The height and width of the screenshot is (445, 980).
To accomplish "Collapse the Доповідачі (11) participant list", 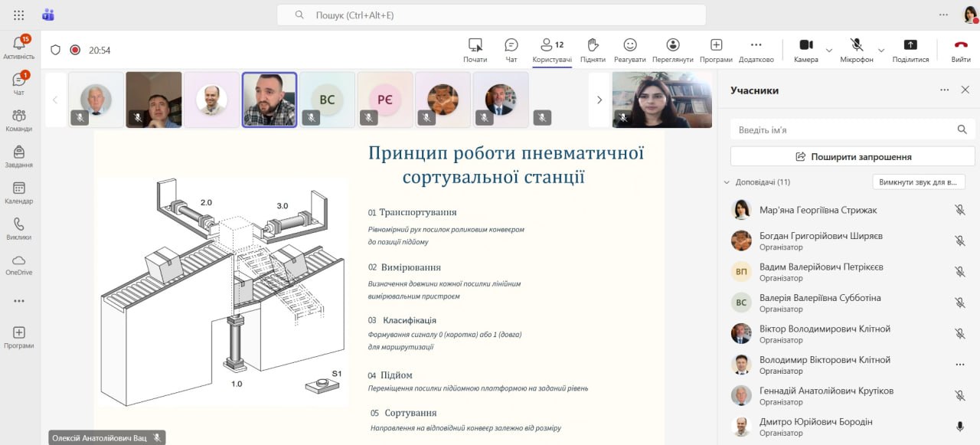I will click(x=727, y=182).
